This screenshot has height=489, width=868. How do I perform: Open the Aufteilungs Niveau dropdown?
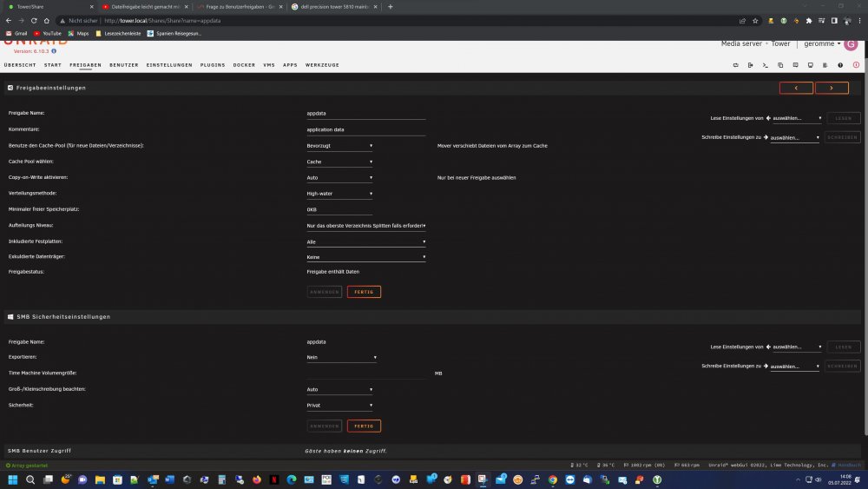tap(366, 226)
